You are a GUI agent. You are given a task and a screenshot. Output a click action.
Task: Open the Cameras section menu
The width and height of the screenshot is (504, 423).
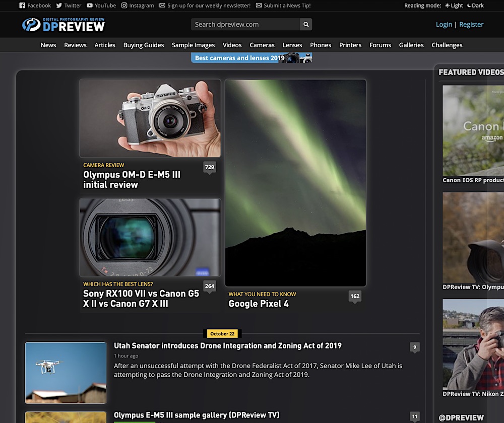coord(262,45)
